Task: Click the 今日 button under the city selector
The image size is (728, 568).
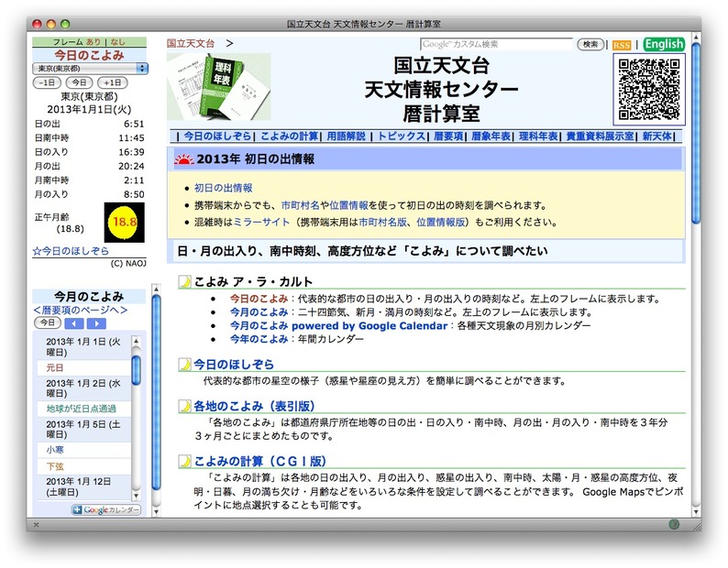Action: click(79, 82)
